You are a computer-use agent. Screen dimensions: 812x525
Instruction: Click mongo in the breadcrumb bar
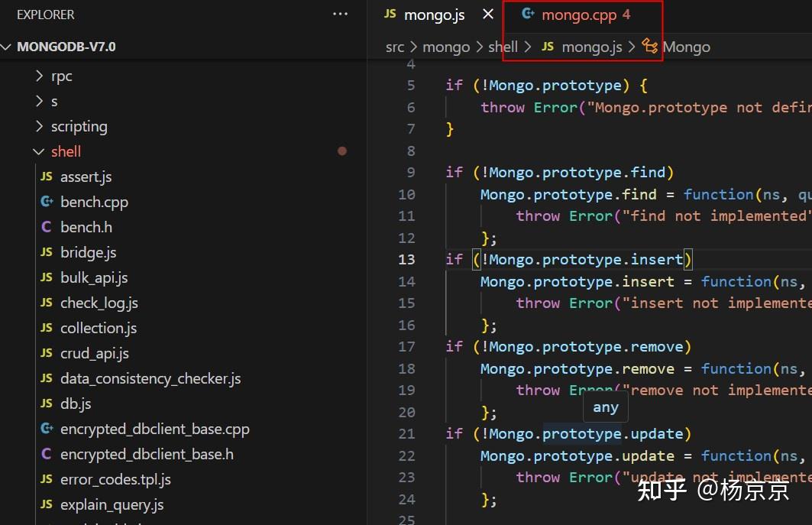pos(446,47)
